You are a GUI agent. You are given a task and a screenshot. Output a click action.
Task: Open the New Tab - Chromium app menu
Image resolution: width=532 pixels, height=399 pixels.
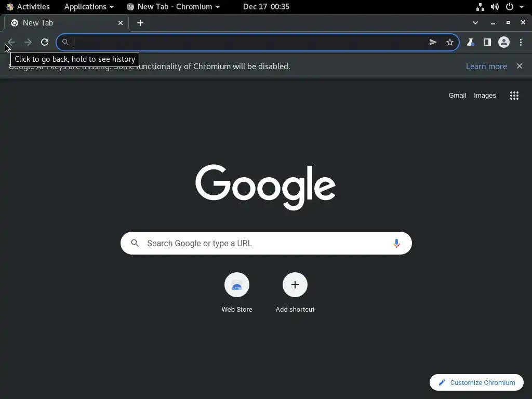pos(173,6)
